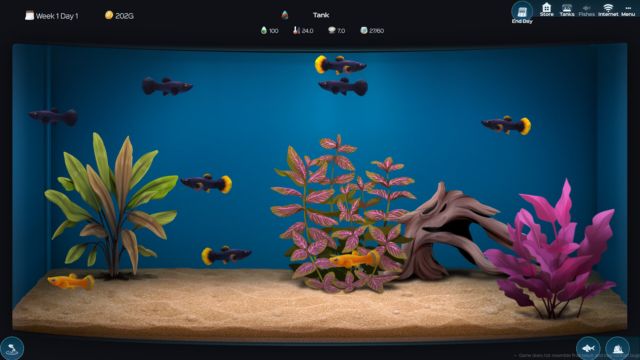Select the yellow-tailed fish swimming just above the sand
This screenshot has height=360, width=640.
point(226,255)
